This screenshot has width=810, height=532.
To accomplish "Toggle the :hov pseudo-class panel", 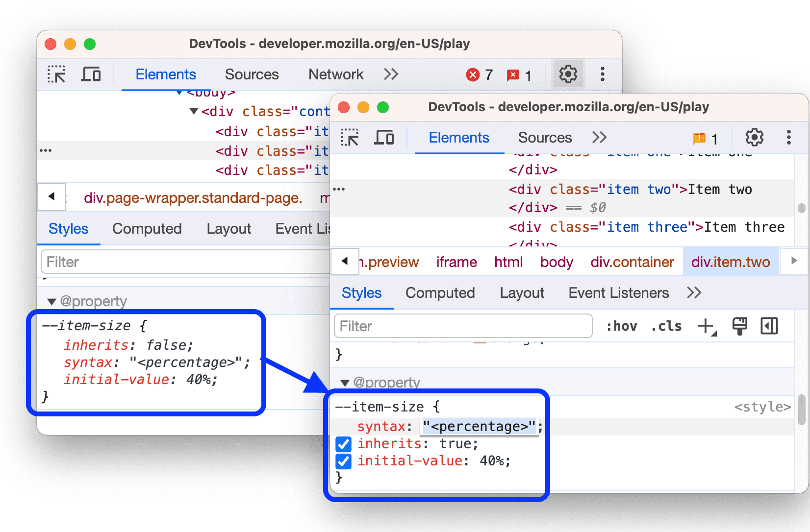I will 621,326.
